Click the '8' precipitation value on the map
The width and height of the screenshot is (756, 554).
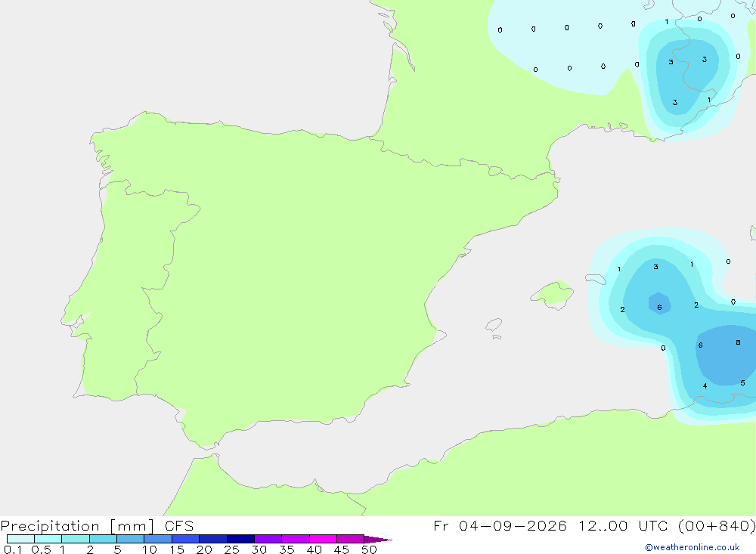click(x=738, y=342)
